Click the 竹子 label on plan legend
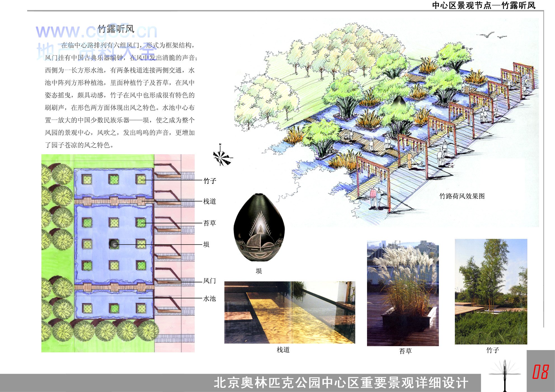Viewport: 555px width, 392px height. tap(210, 181)
